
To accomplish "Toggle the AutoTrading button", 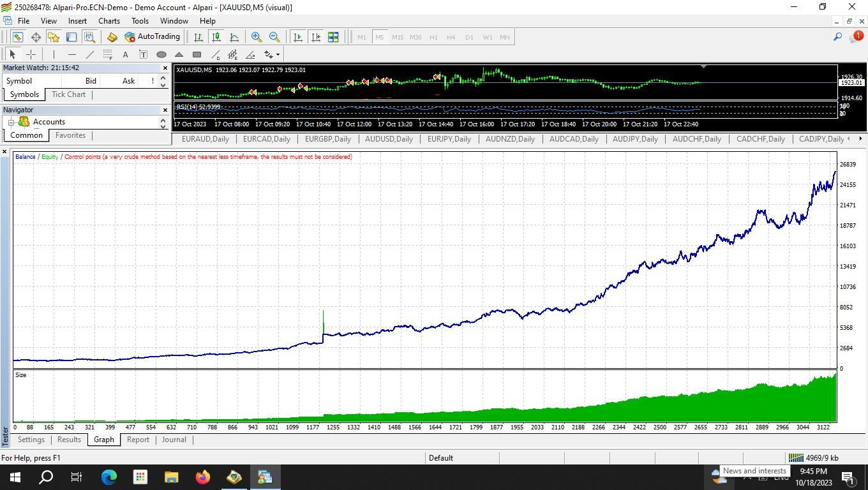I will coord(152,37).
